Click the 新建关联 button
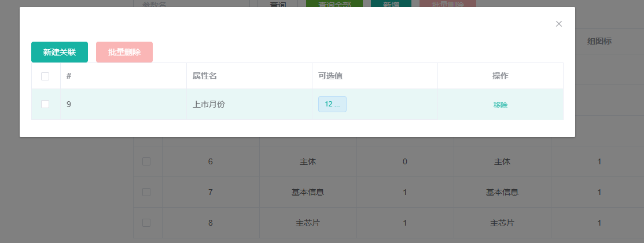Viewport: 644px width, 243px height. click(60, 52)
